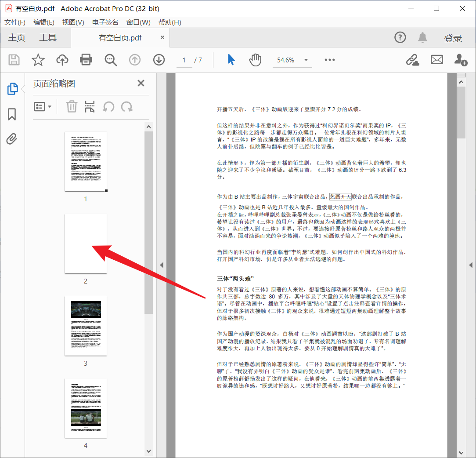The image size is (476, 458).
Task: Open the 视图 menu
Action: tap(73, 22)
